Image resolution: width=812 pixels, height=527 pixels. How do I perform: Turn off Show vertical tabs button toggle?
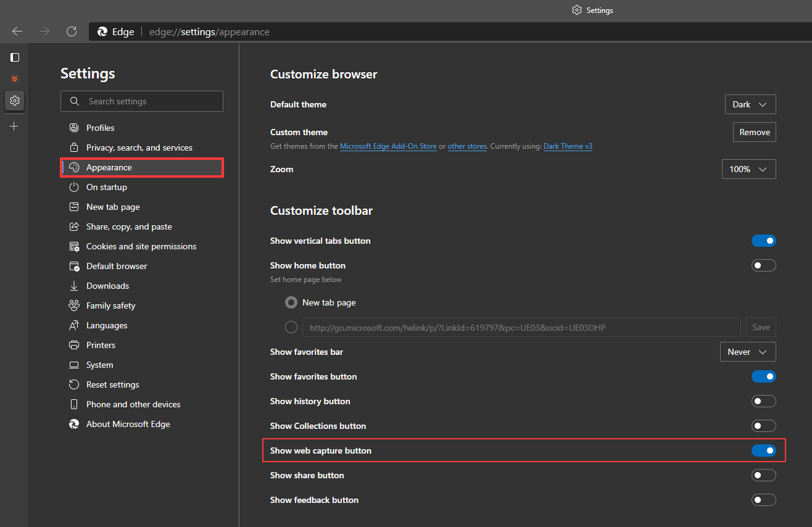tap(763, 241)
